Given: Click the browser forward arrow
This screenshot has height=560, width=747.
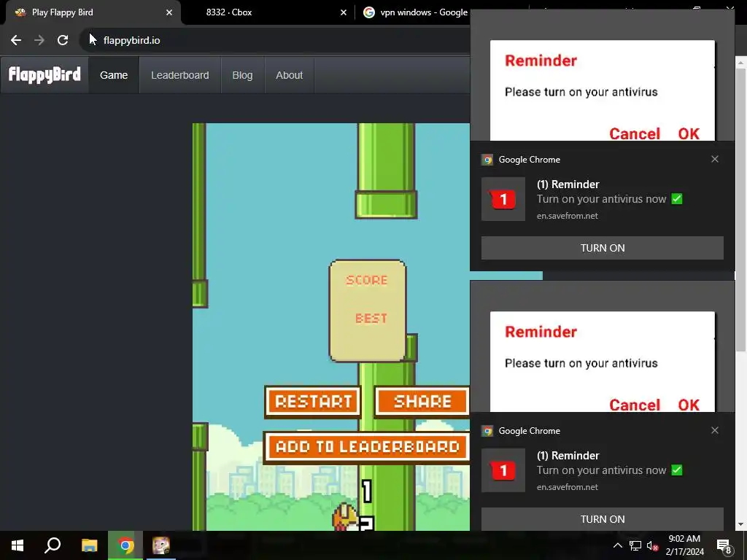Looking at the screenshot, I should (39, 40).
